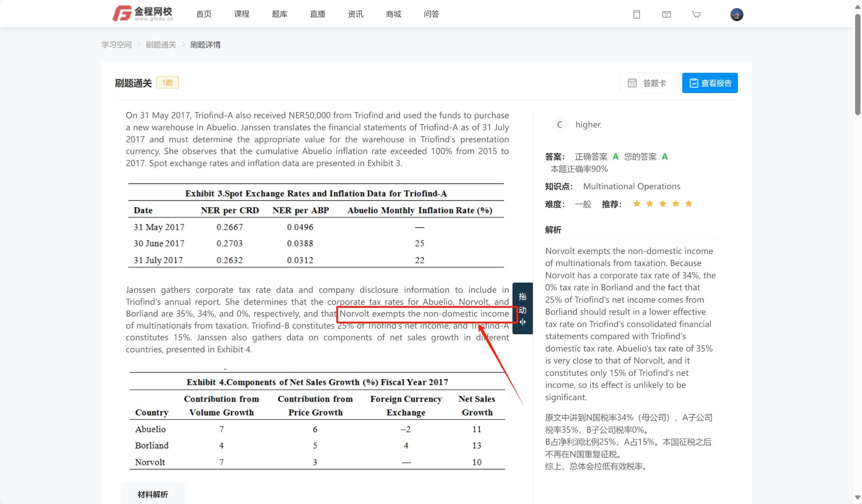Click the page scrollbar down arrow

[857, 498]
